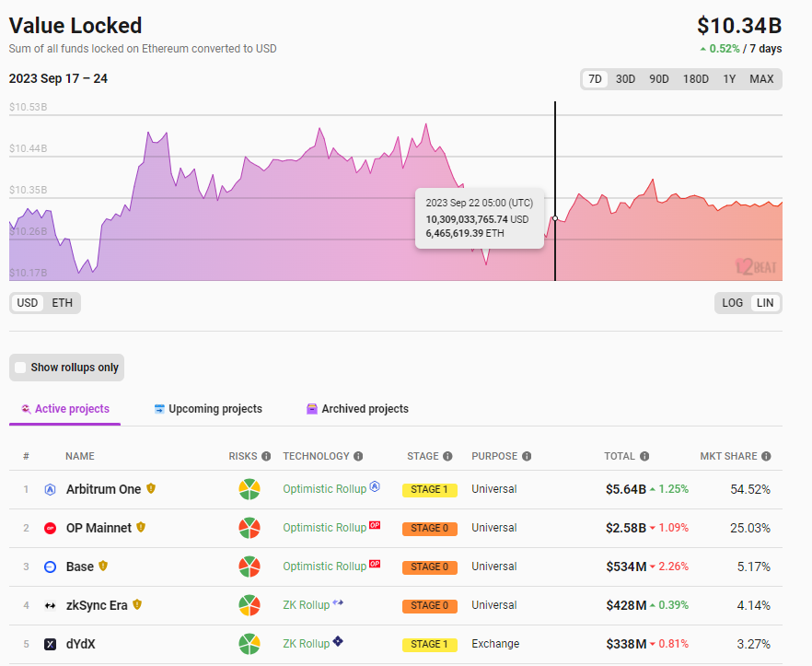Click the risk pie chart for zkSync Era
Screen dimensions: 812x666
pos(249,605)
